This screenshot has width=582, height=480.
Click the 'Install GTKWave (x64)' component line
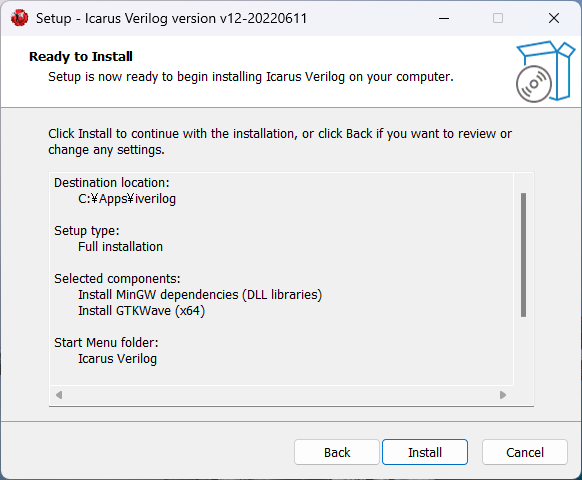click(141, 311)
